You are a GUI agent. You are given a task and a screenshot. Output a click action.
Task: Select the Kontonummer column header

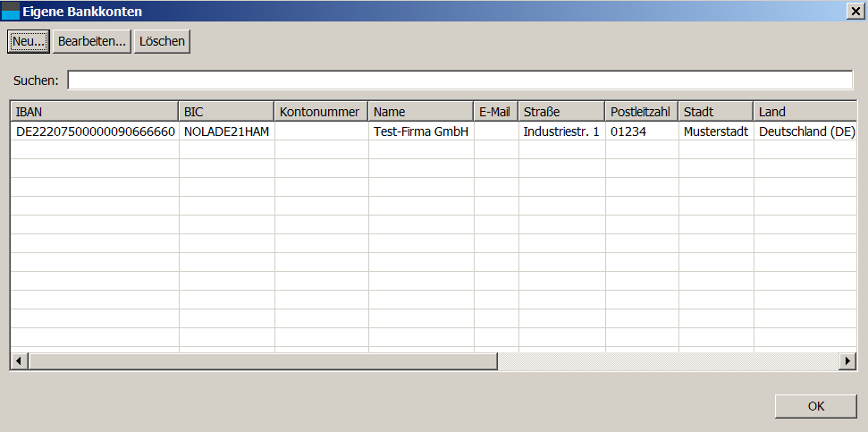[322, 111]
